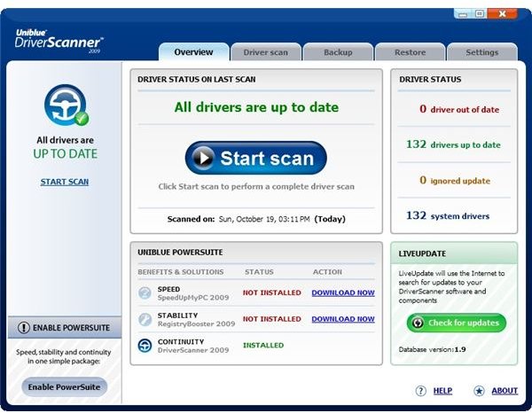
Task: Click the RegistryBooster stability wrench icon
Action: (145, 319)
